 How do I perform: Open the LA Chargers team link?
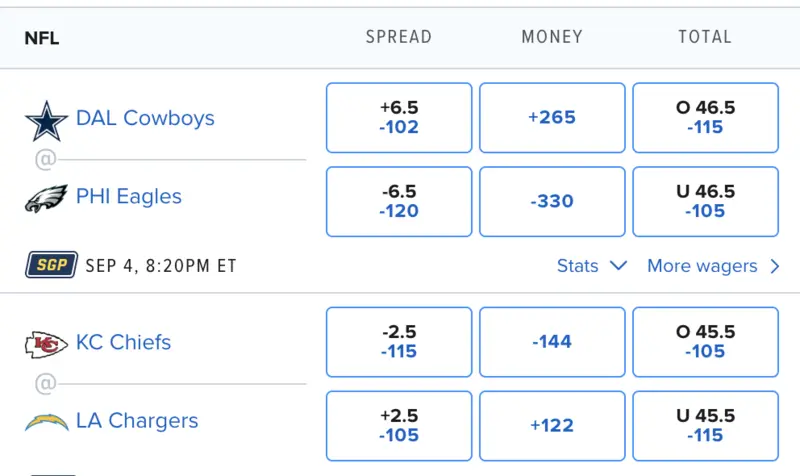[x=137, y=421]
